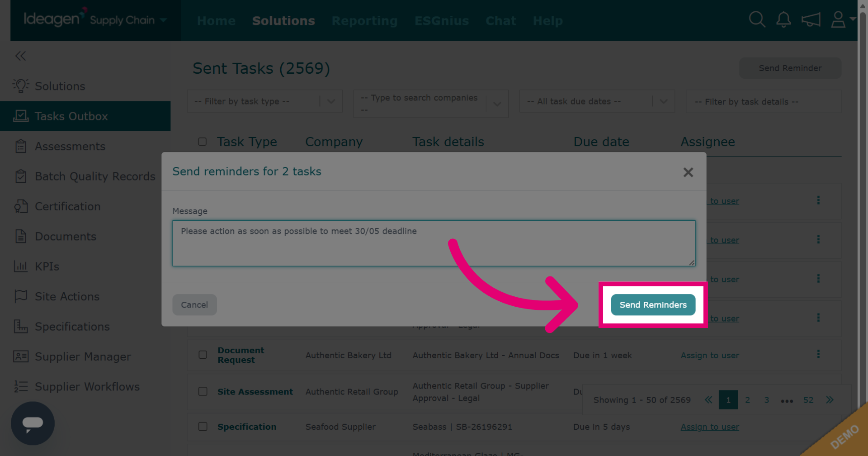Click the KPIs bar chart icon

tap(20, 266)
